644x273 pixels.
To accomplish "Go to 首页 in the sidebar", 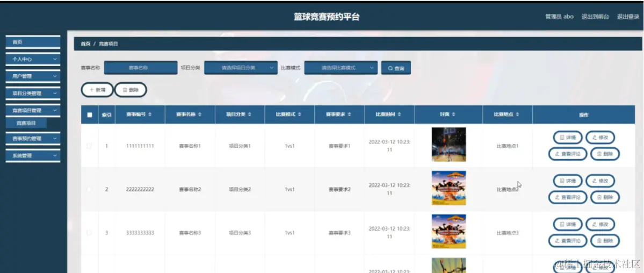I will point(33,42).
